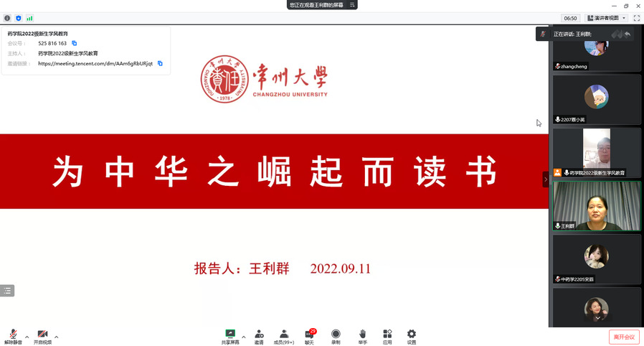Unmute microphone with 解除静音 button
Image resolution: width=644 pixels, height=346 pixels.
click(x=12, y=335)
